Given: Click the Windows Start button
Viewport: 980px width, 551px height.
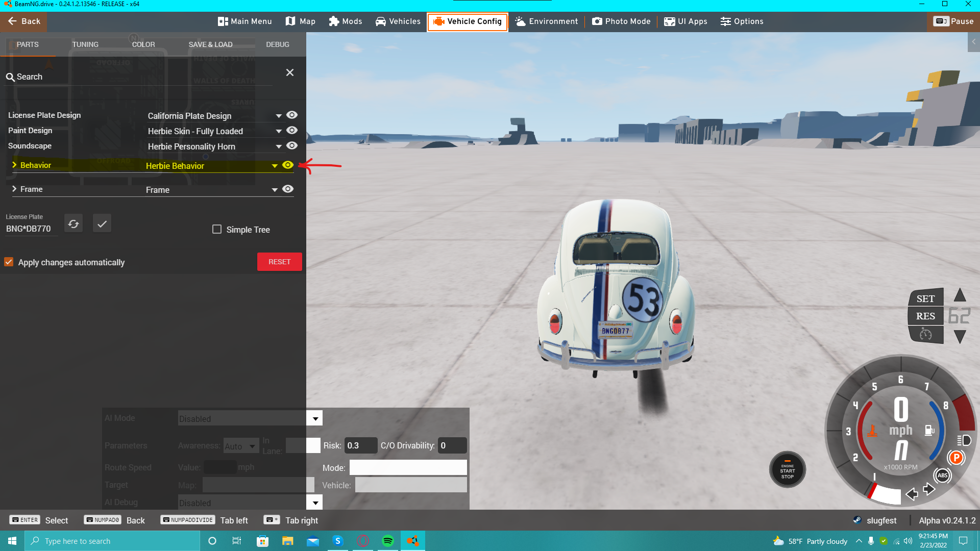Looking at the screenshot, I should pyautogui.click(x=12, y=541).
